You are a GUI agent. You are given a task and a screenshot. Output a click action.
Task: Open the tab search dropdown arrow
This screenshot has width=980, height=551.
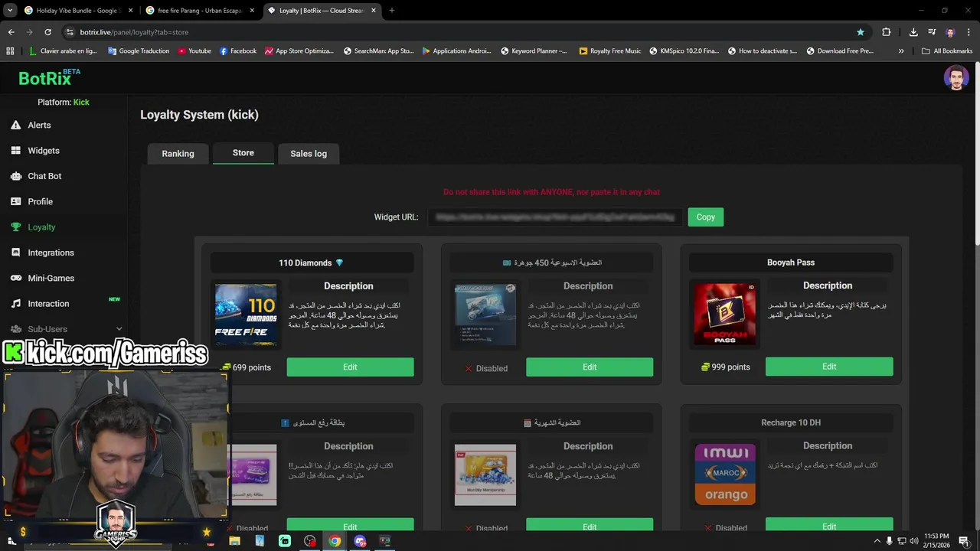(10, 11)
